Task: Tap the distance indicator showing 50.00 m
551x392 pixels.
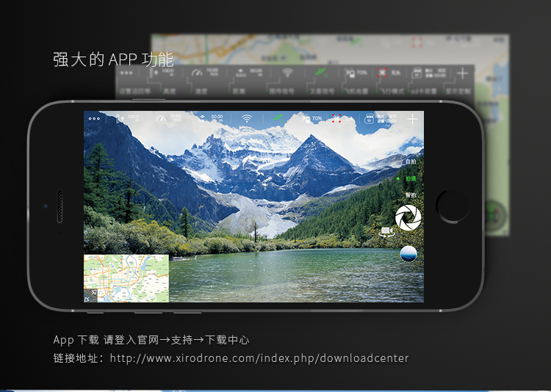Action: (211, 118)
